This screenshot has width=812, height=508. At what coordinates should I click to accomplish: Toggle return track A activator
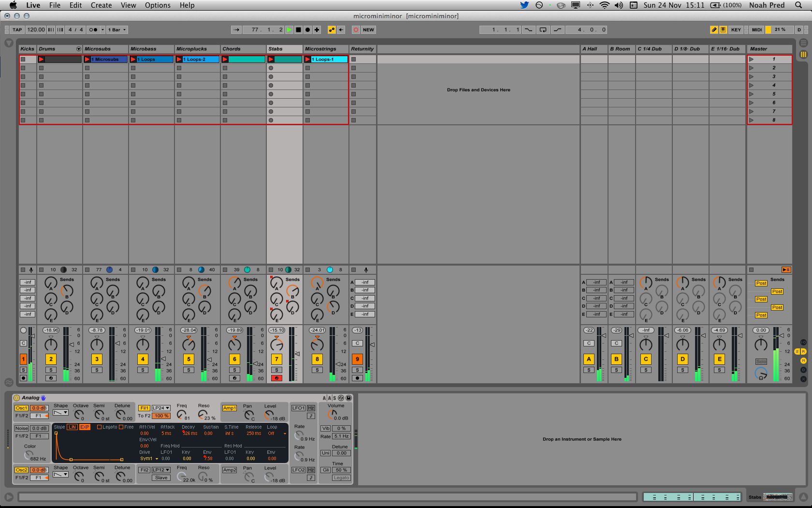pos(589,359)
